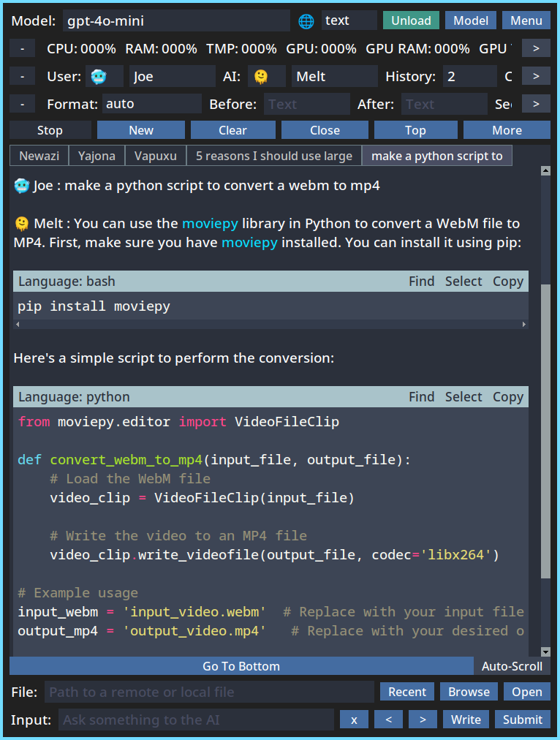Collapse the User row with minus button
Image resolution: width=560 pixels, height=740 pixels.
22,77
